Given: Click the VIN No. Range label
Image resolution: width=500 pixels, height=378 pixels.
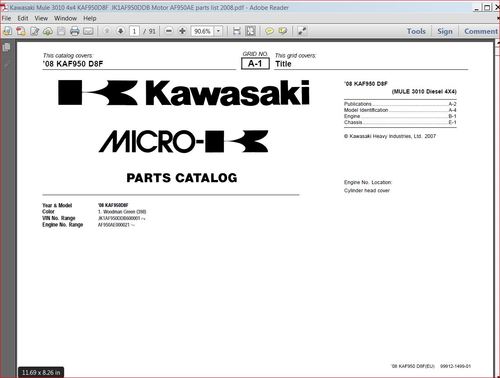Looking at the screenshot, I should (59, 218).
